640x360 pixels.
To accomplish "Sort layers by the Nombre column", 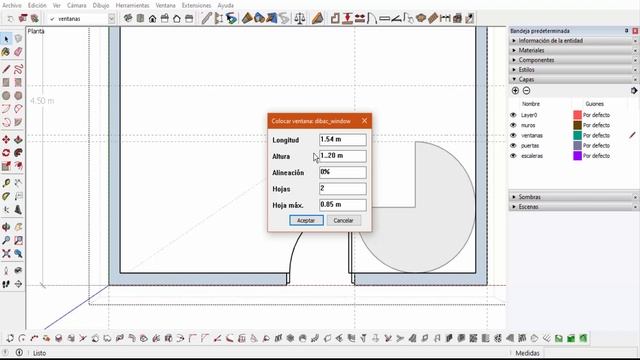I will click(x=531, y=104).
